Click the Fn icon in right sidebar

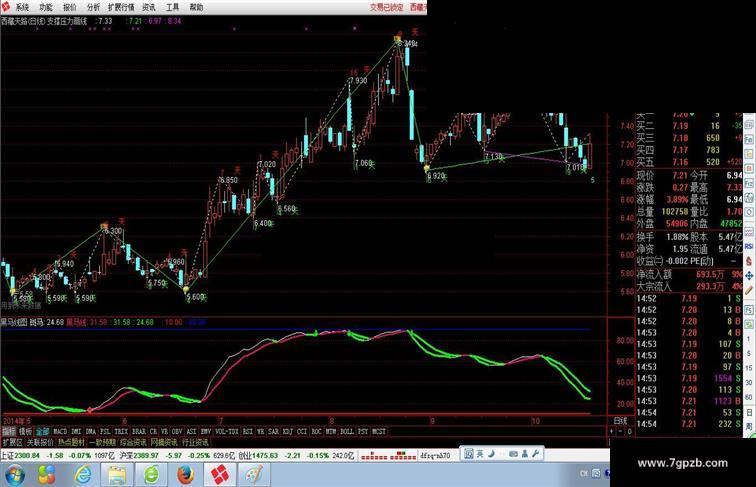click(x=749, y=139)
